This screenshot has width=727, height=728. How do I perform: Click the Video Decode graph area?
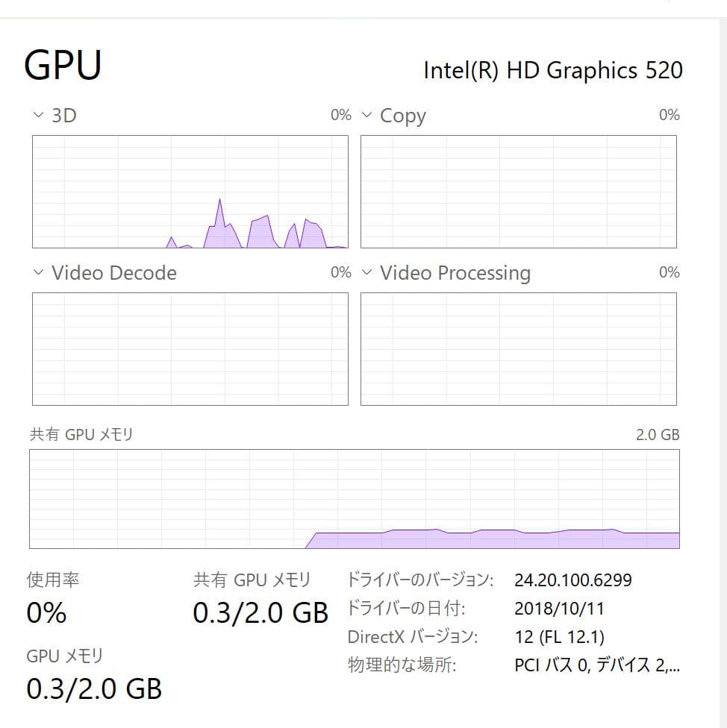point(190,348)
